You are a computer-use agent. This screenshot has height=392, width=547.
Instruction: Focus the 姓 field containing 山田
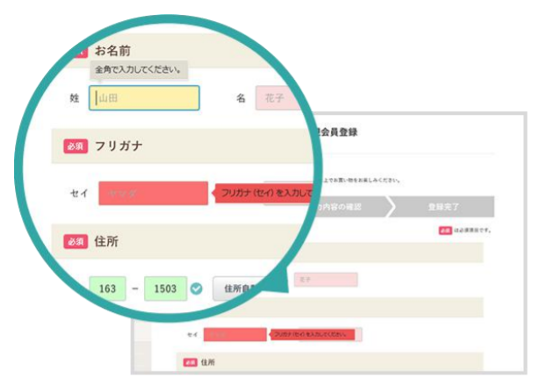coord(146,98)
